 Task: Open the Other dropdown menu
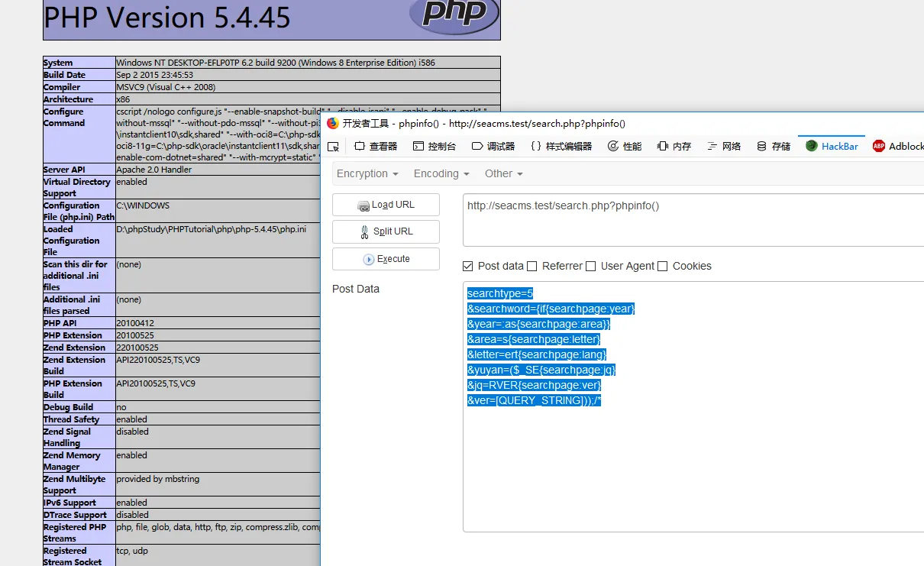503,173
